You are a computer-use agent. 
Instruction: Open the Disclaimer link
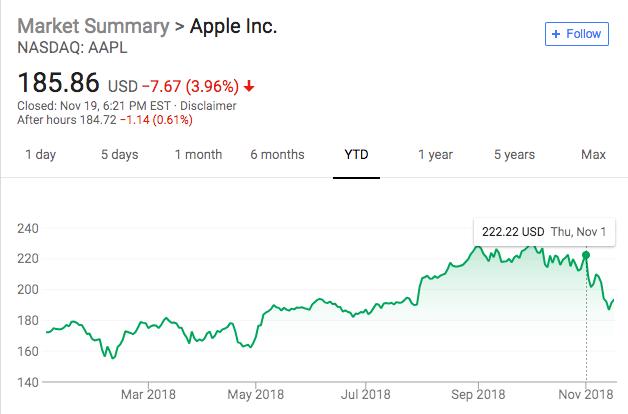pos(208,106)
